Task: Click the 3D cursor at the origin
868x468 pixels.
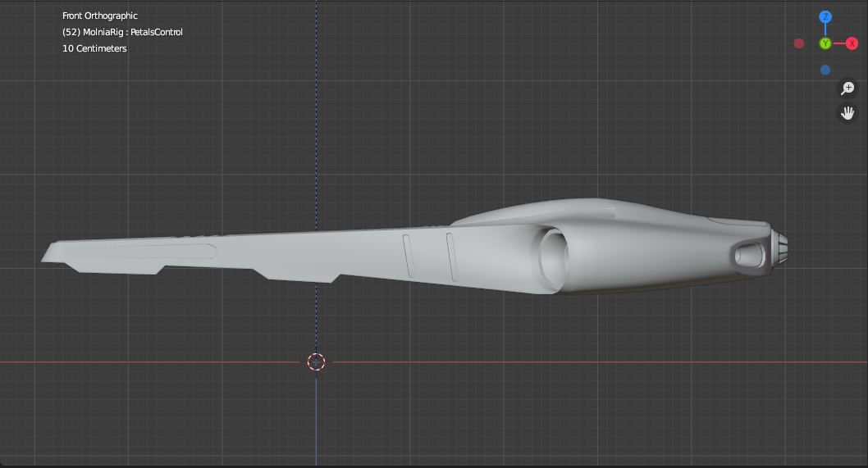Action: click(x=316, y=361)
